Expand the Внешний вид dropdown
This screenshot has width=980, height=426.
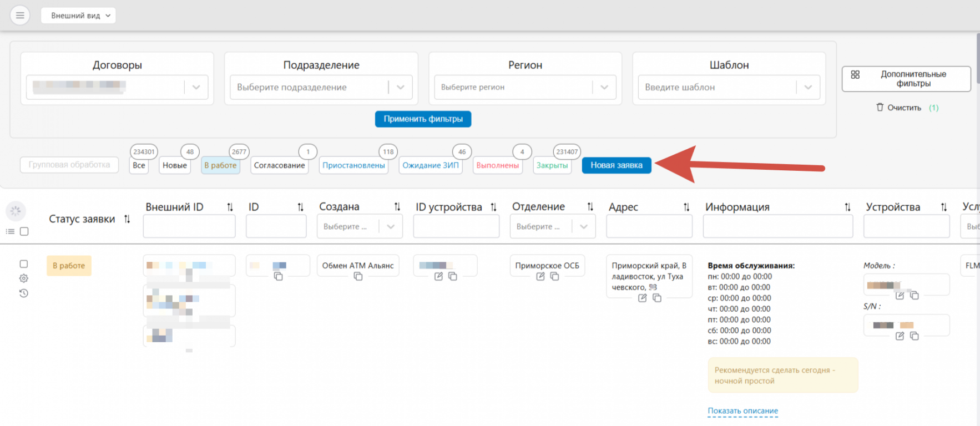(78, 16)
